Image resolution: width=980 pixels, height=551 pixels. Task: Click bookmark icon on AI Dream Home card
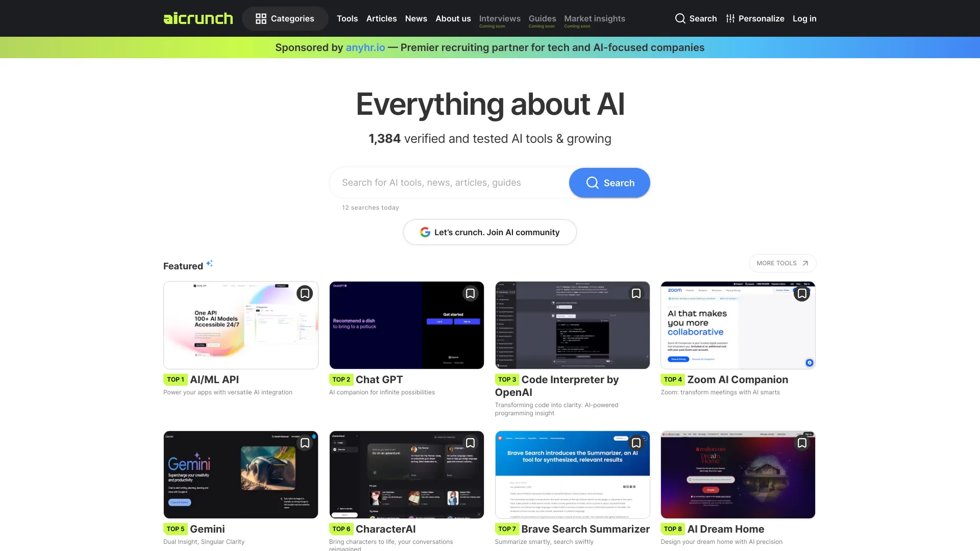(x=802, y=443)
